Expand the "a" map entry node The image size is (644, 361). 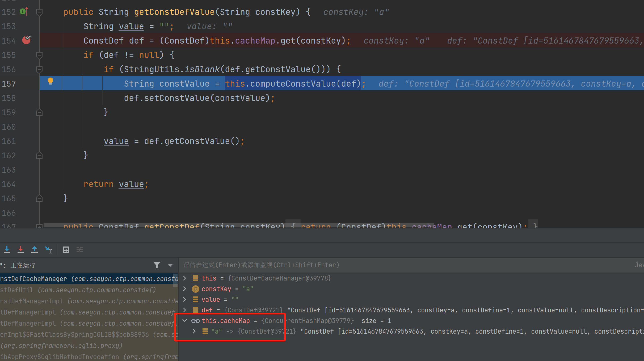click(x=194, y=331)
